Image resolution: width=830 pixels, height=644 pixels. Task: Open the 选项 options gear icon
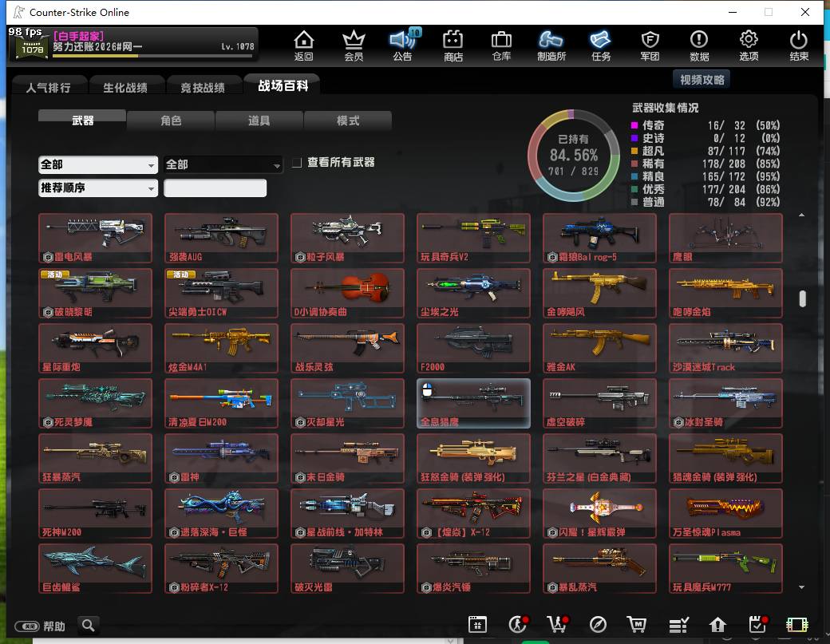749,45
